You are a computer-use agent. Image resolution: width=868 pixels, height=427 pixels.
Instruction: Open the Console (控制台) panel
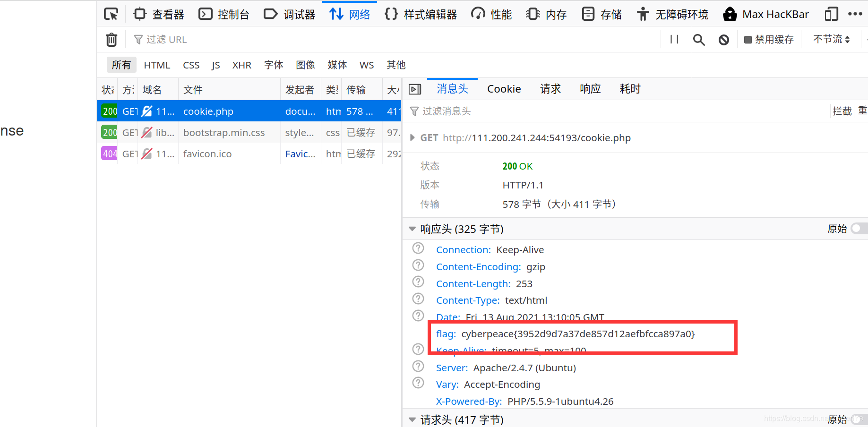(224, 14)
